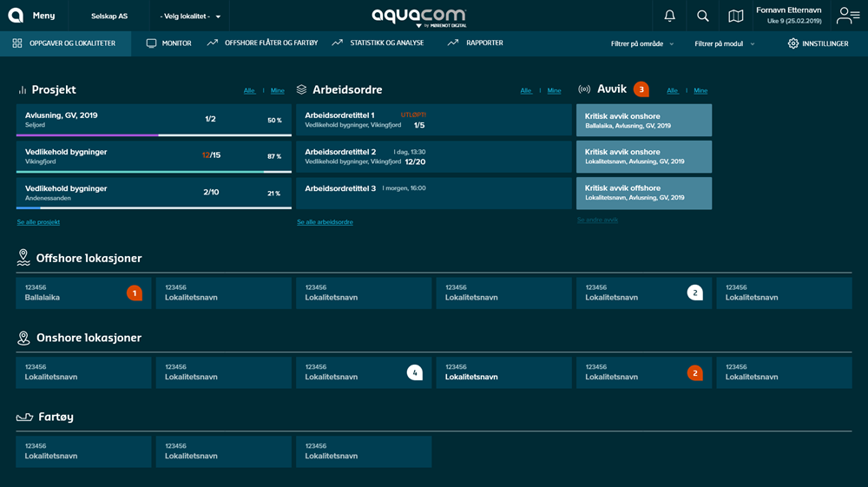868x487 pixels.
Task: Open project Avlusning, GV, 2019
Action: (154, 120)
